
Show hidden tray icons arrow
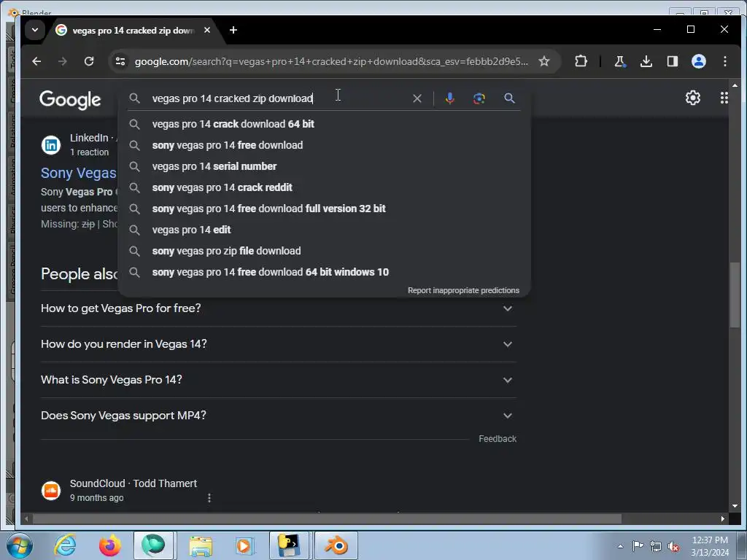(x=620, y=546)
